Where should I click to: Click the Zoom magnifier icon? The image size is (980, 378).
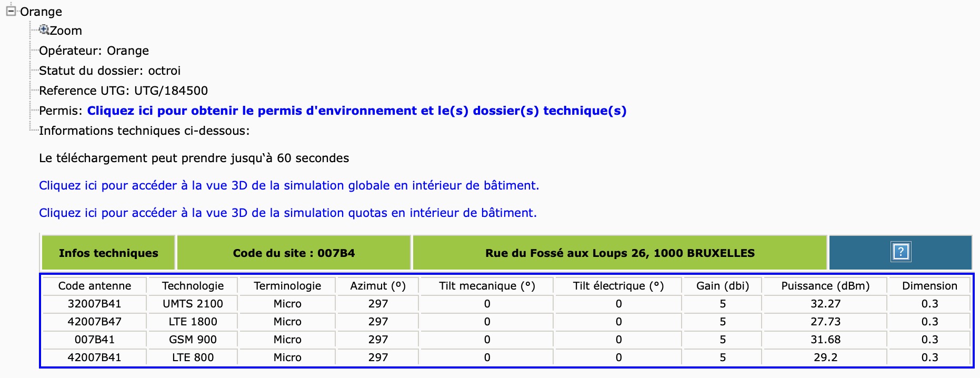(44, 30)
